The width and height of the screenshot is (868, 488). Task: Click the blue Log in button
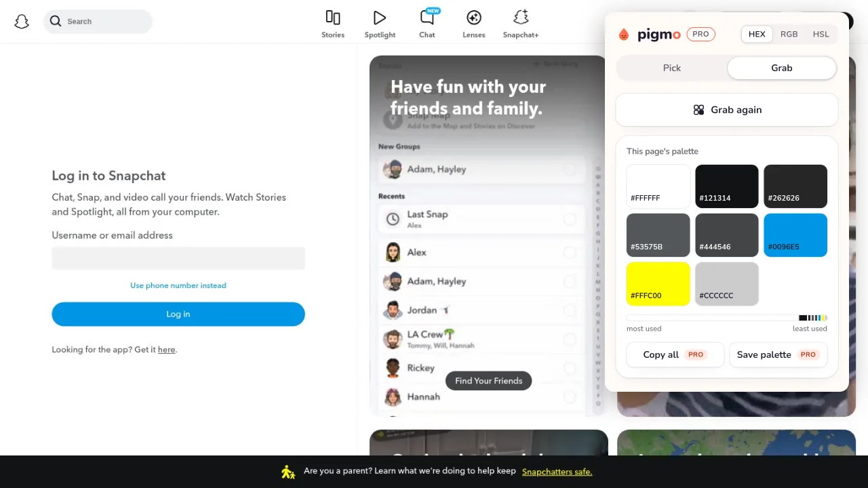click(x=178, y=314)
